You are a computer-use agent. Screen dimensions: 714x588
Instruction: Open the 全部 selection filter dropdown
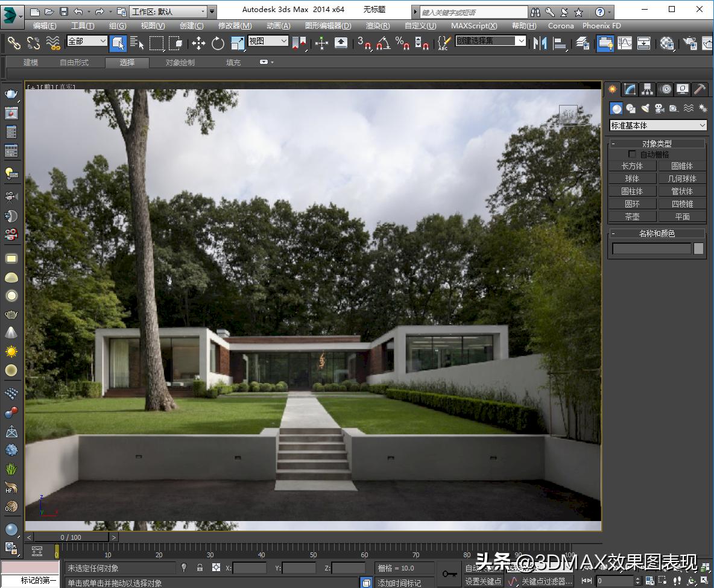[87, 41]
